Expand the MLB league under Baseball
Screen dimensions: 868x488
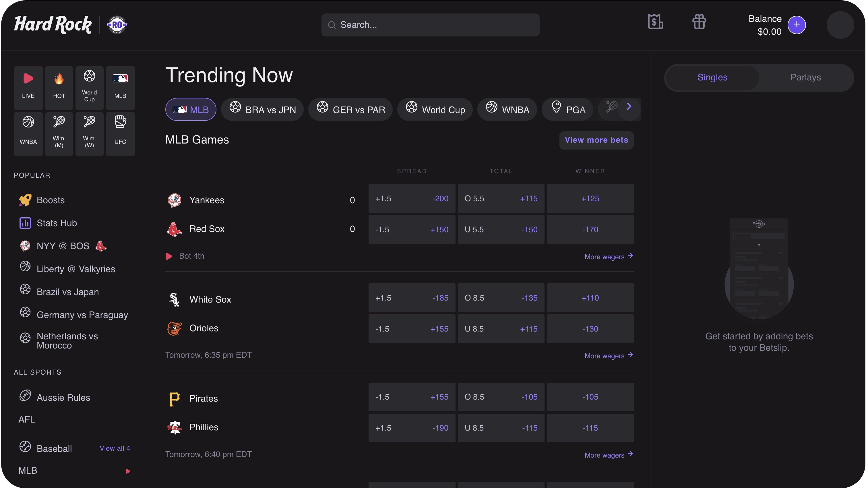(74, 470)
